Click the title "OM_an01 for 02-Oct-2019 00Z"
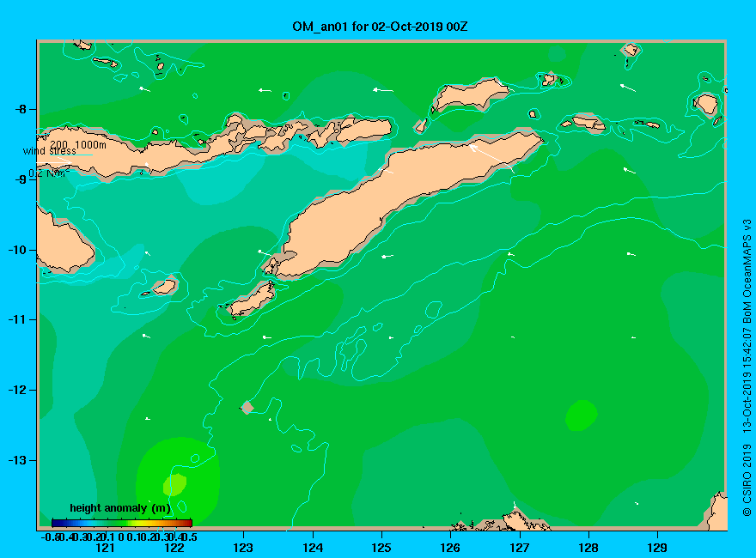Screen dimensions: 756x558 [380, 27]
